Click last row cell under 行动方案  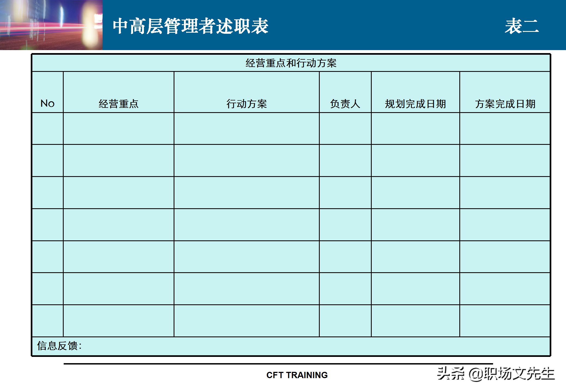[x=247, y=321]
